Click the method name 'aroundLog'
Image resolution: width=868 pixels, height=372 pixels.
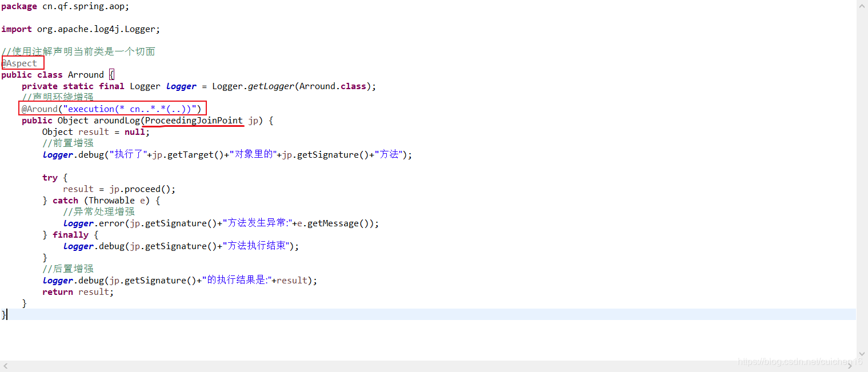117,121
